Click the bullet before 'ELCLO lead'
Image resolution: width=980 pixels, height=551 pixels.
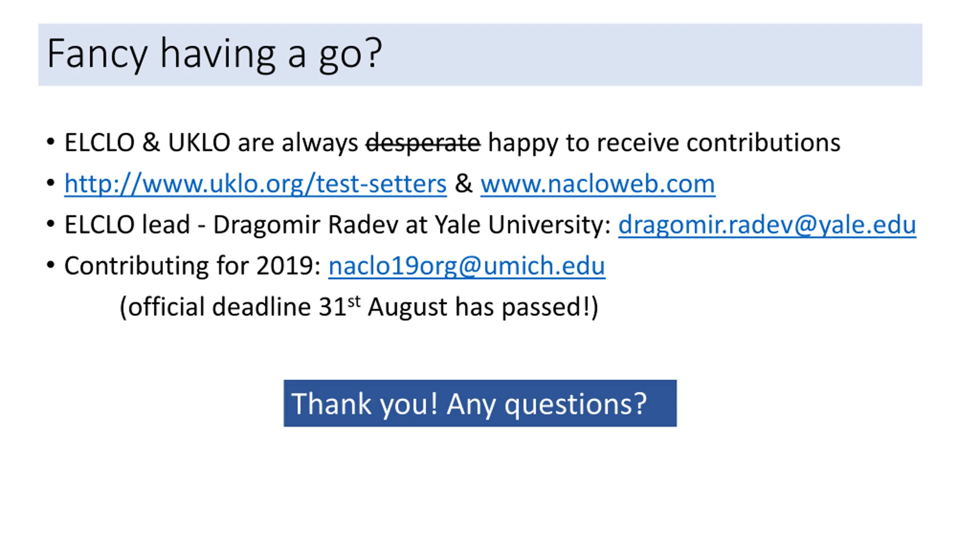pyautogui.click(x=51, y=223)
